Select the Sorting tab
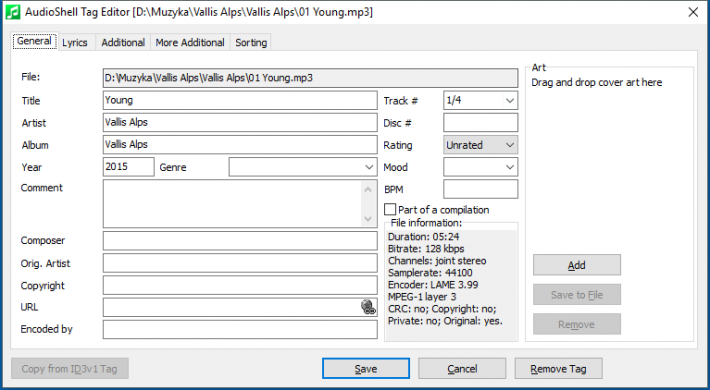The width and height of the screenshot is (710, 390). click(251, 43)
